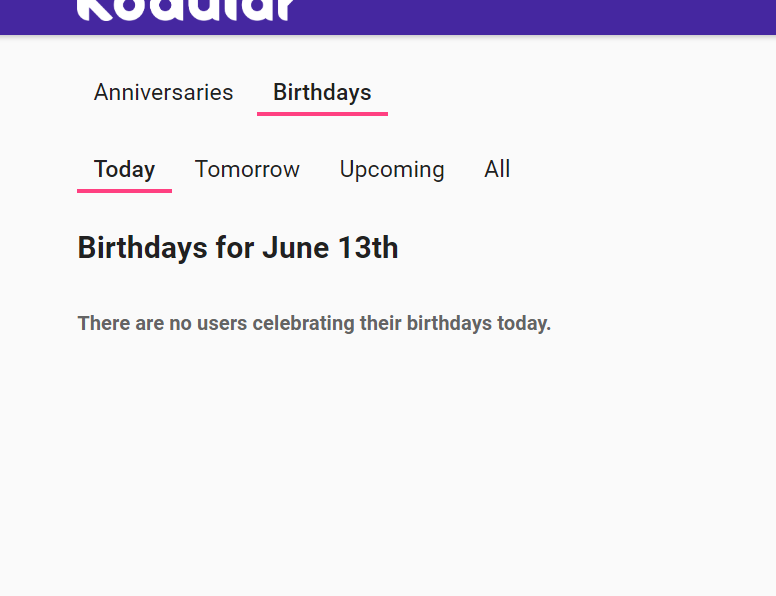Click the word 'celebrating' in the message
776x596 pixels.
(304, 323)
